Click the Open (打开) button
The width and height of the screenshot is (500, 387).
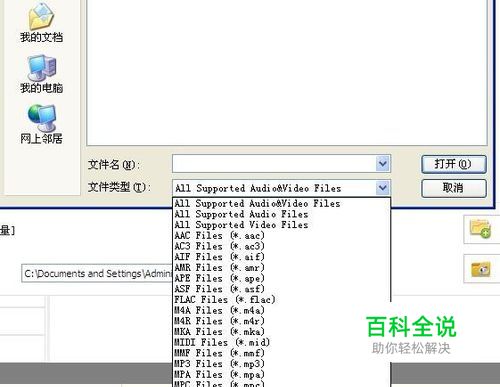click(x=454, y=164)
